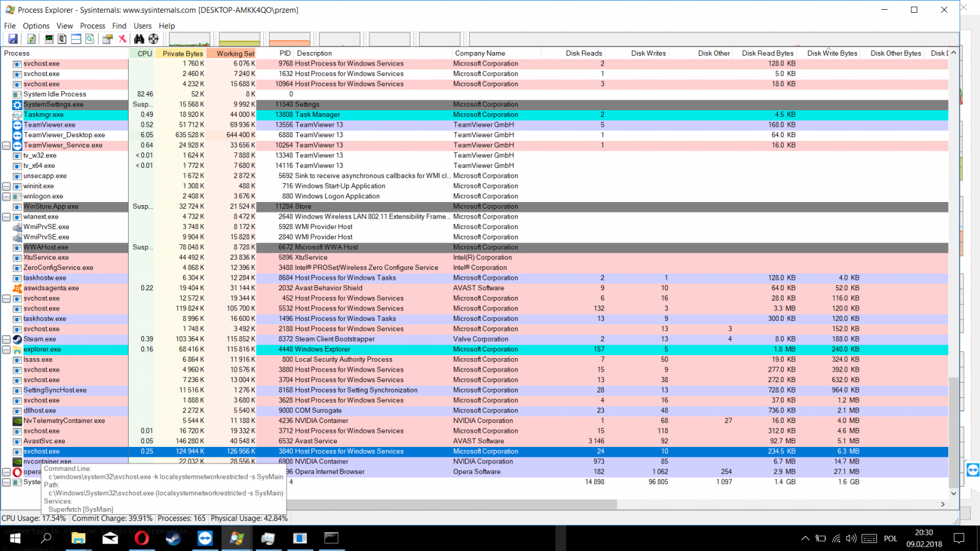Open the Find menu
Screen dimensions: 980x551
119,26
